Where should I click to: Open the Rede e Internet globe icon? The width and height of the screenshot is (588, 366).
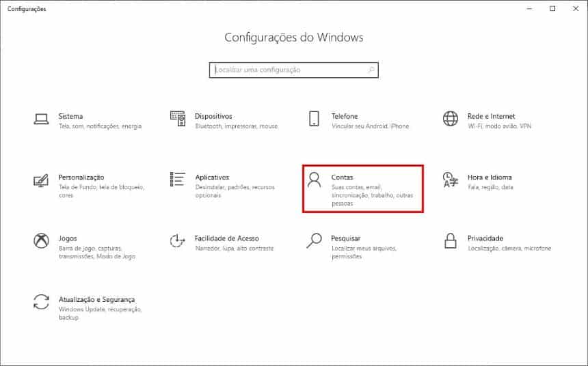pos(451,118)
